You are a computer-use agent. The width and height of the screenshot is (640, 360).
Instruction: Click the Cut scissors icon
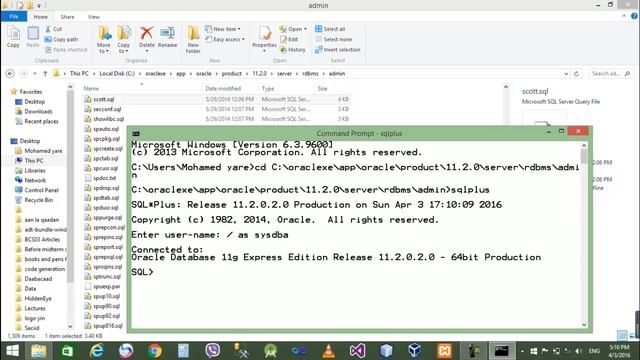(48, 29)
